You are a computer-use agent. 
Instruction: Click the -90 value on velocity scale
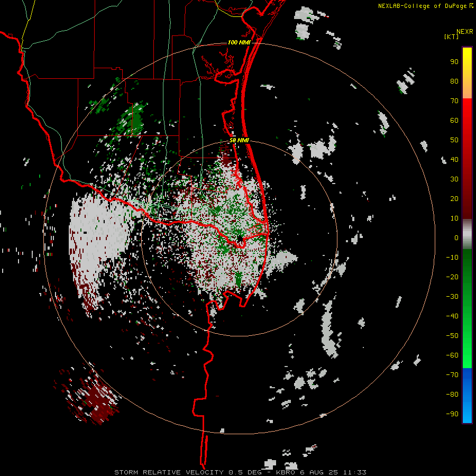point(452,414)
